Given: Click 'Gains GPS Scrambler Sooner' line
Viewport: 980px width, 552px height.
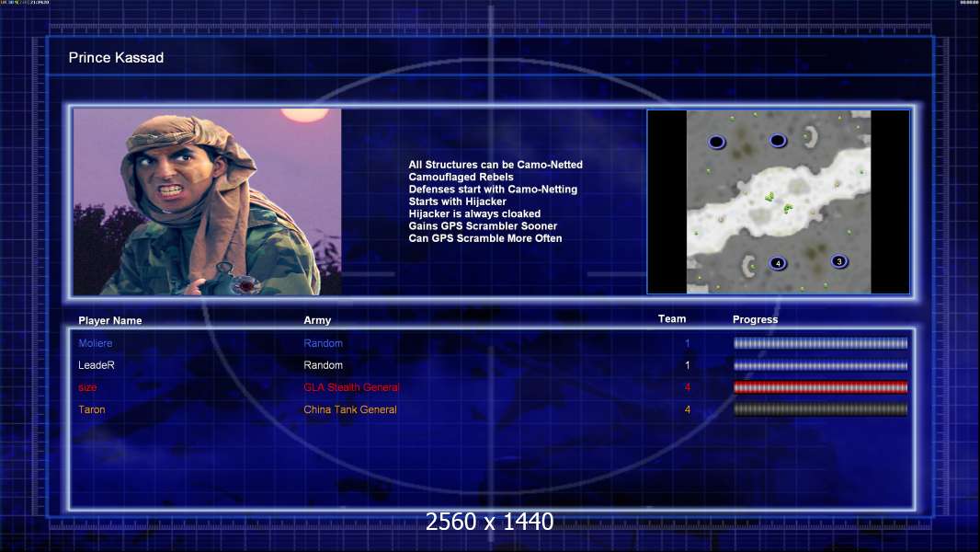Looking at the screenshot, I should (x=483, y=225).
